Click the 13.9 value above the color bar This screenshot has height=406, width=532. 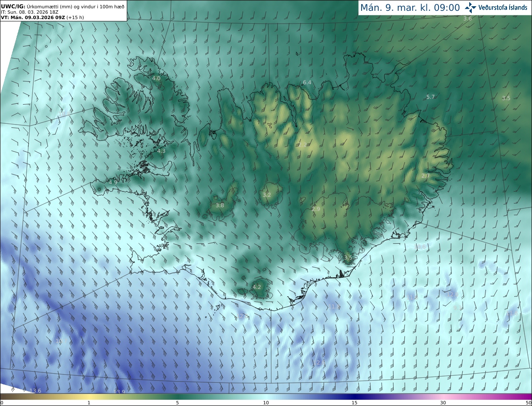(x=119, y=392)
